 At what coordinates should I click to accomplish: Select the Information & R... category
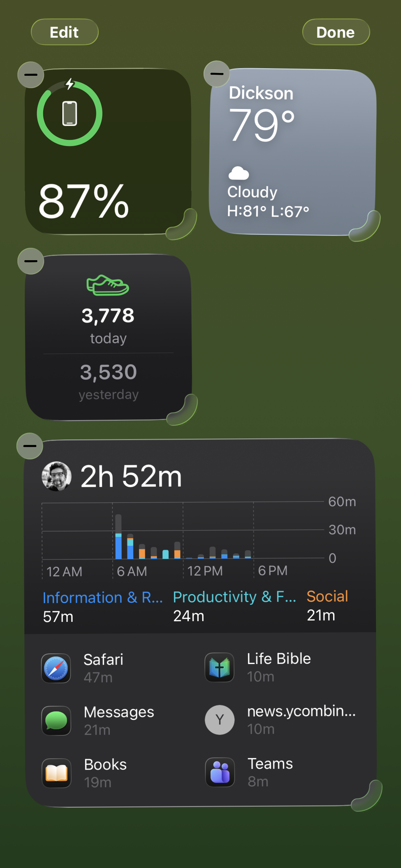pos(102,598)
